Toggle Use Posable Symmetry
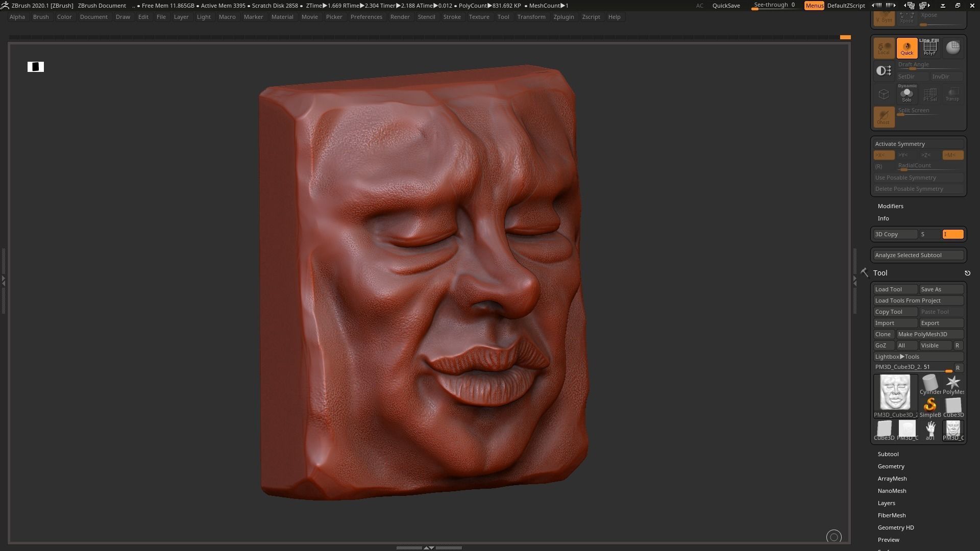Image resolution: width=980 pixels, height=551 pixels. (918, 178)
